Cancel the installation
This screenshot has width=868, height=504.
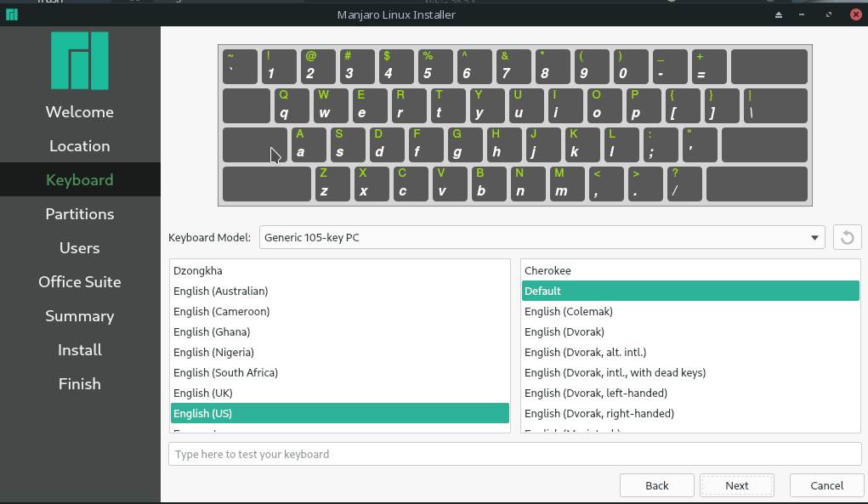(826, 484)
